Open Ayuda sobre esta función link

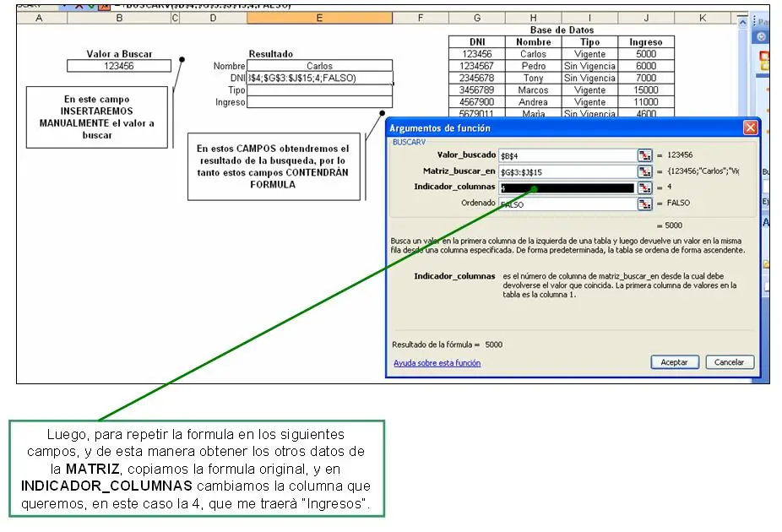437,363
